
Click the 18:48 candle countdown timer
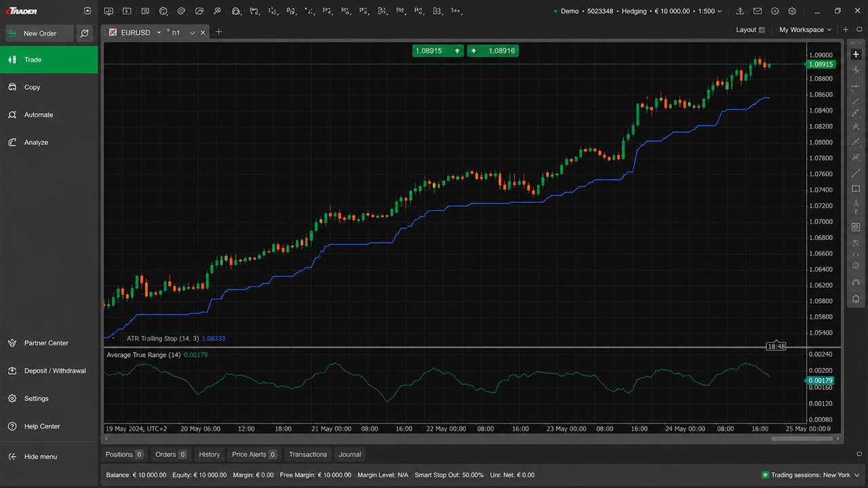(776, 346)
